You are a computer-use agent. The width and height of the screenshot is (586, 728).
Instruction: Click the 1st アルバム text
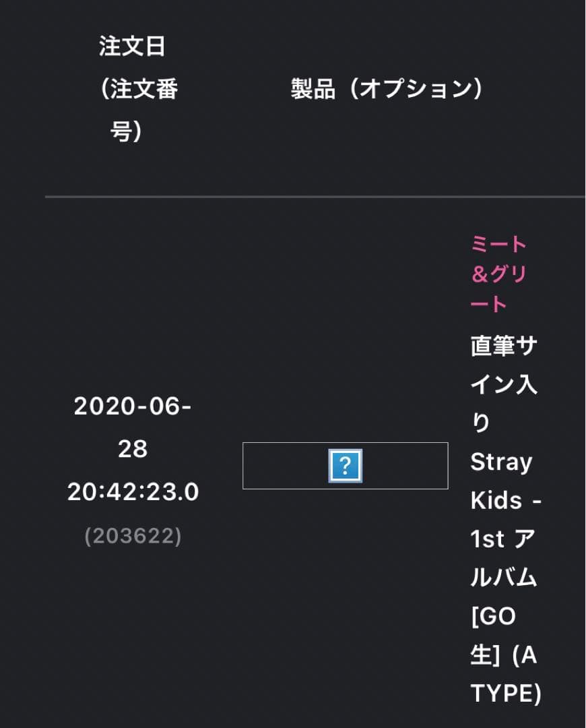(x=503, y=539)
